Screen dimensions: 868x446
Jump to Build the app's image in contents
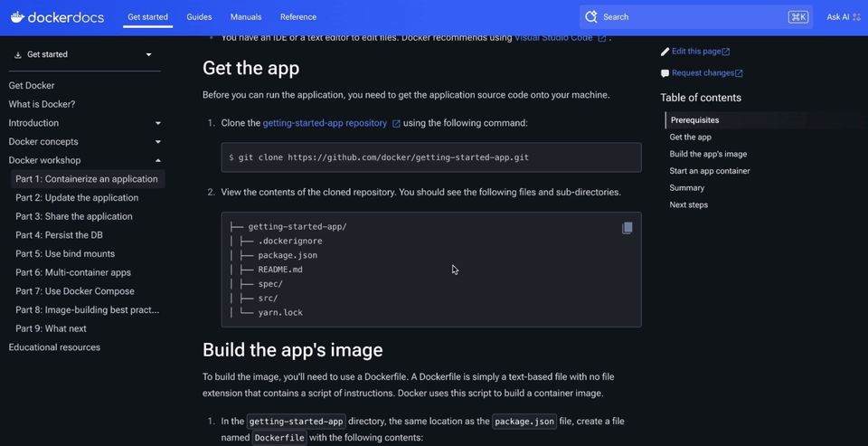[x=708, y=154]
